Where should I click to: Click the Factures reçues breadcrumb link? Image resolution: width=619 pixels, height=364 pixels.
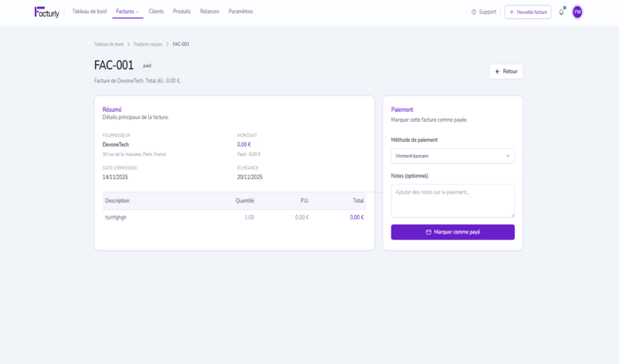pos(147,45)
